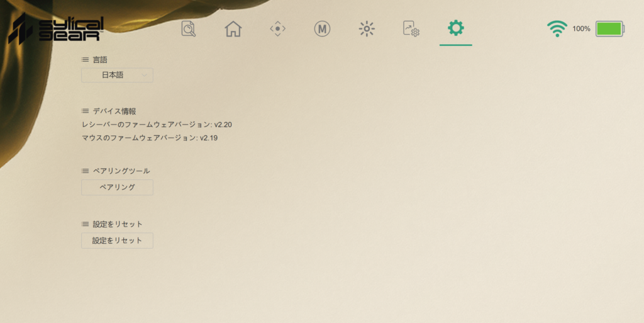Open the lighting brightness tab
Image resolution: width=644 pixels, height=323 pixels.
point(367,29)
